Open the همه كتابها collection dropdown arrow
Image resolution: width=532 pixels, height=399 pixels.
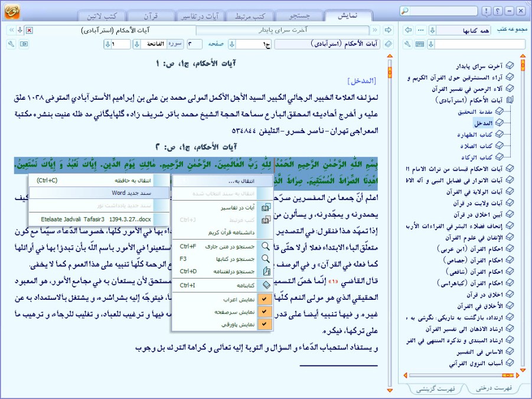(x=433, y=31)
